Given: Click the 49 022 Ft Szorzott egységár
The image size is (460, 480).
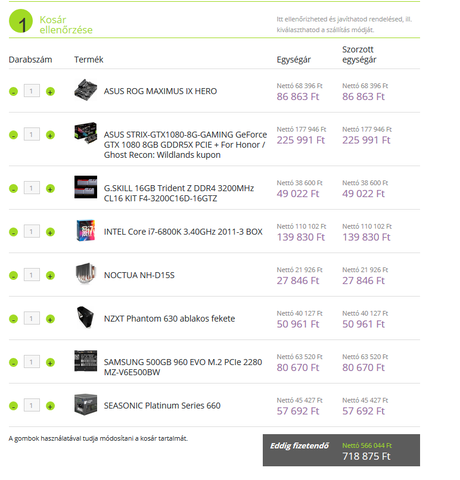Looking at the screenshot, I should [x=364, y=194].
